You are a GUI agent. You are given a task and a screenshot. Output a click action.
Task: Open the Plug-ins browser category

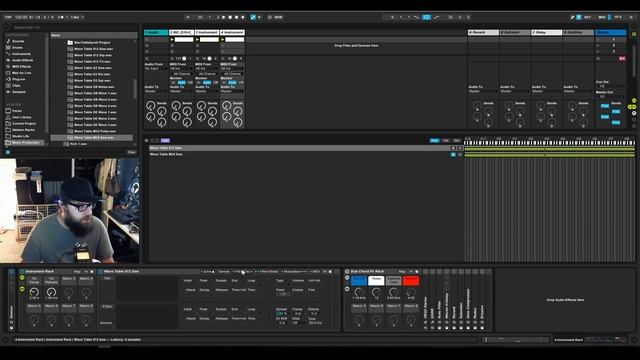pos(18,79)
